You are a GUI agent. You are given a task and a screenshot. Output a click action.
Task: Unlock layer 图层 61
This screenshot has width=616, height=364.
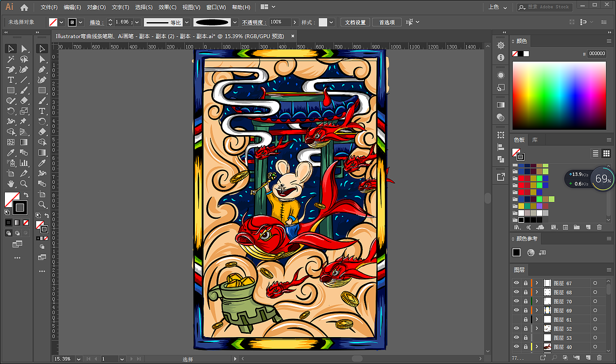[526, 320]
